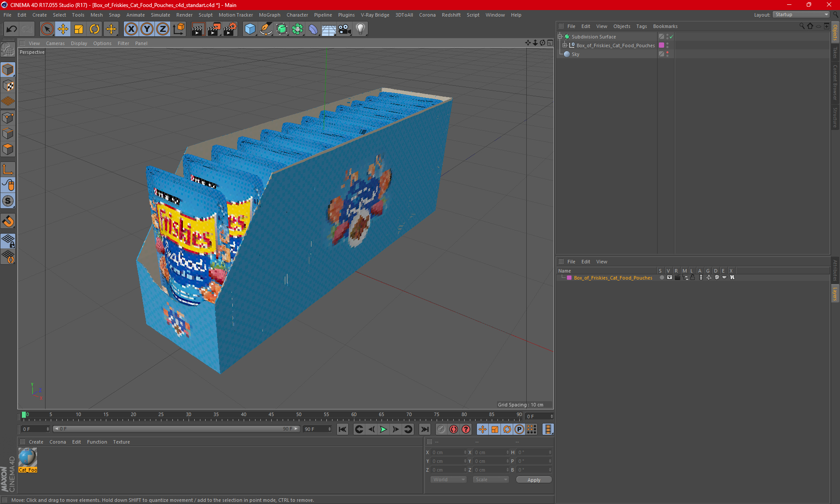
Task: Open the Layers side tab
Action: [x=835, y=294]
